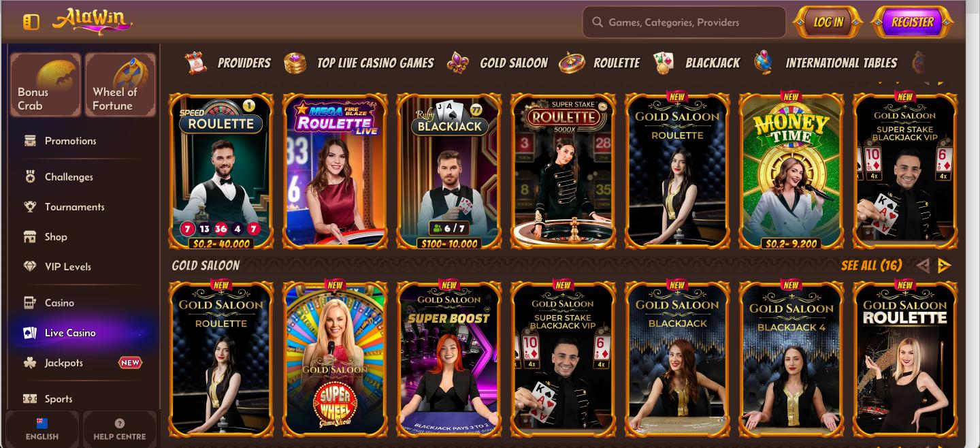Click the Jackpots clover icon
Screen dimensions: 980x448
30,363
